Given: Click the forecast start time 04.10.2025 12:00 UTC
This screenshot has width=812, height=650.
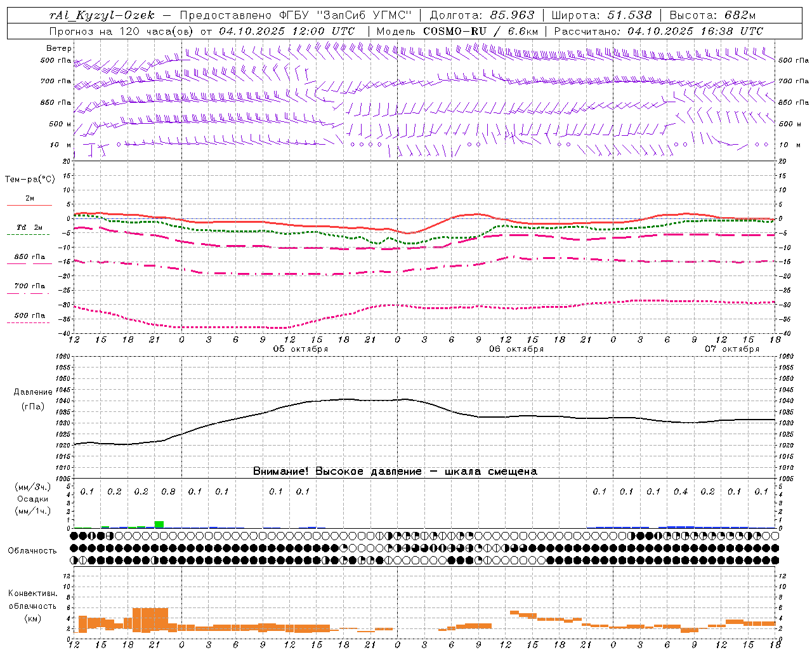Looking at the screenshot, I should (x=287, y=31).
